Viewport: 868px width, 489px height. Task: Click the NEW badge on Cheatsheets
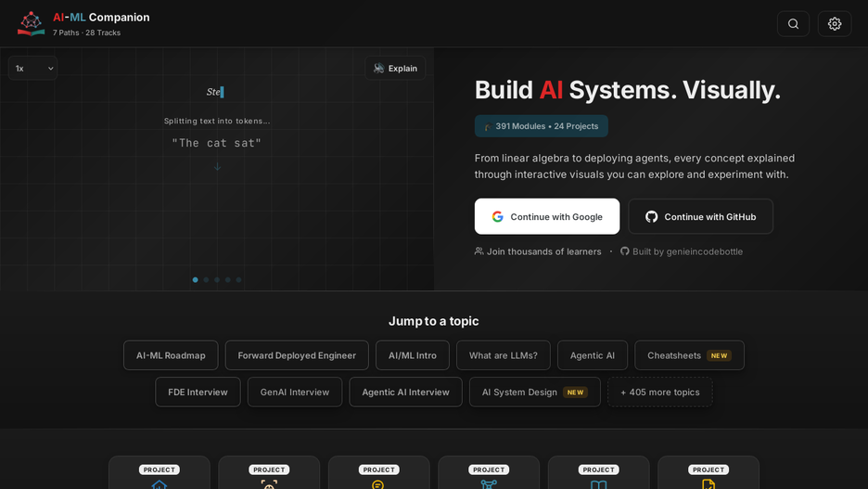coord(719,355)
